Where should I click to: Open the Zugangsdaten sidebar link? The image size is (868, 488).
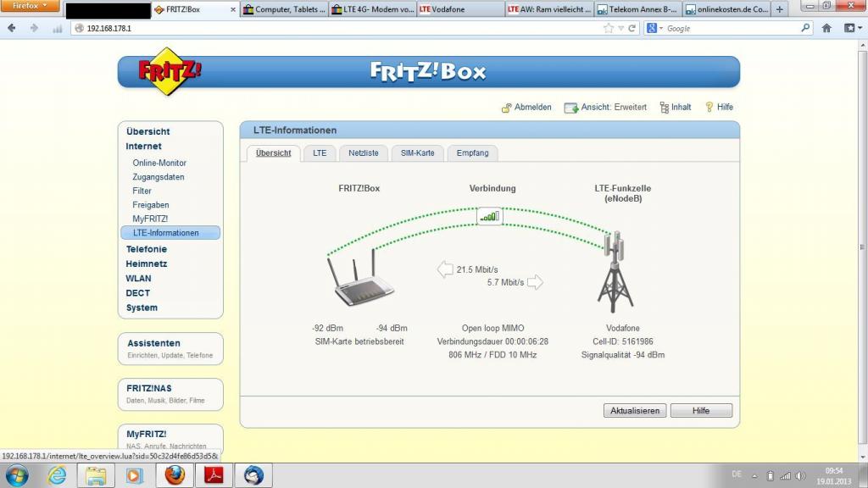159,177
